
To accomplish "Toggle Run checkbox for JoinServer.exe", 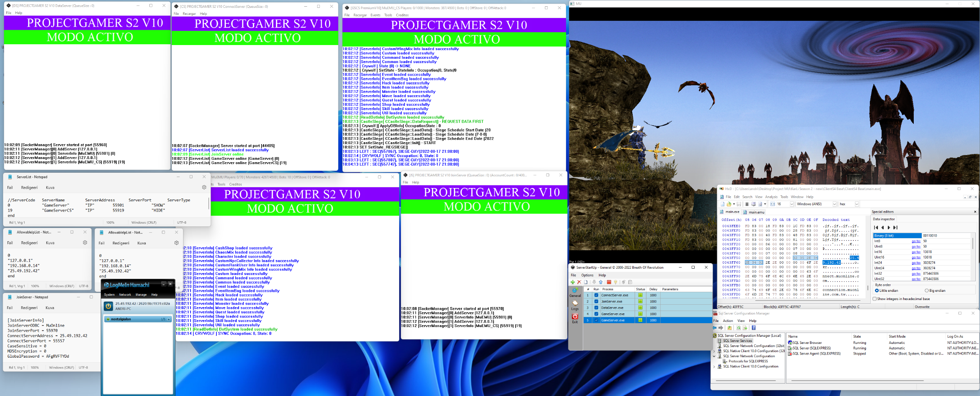I will click(596, 302).
